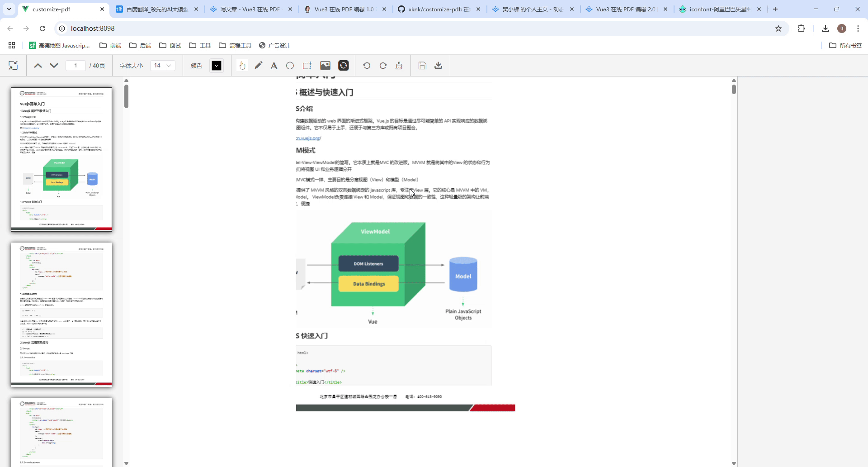Redo the last action
This screenshot has width=868, height=467.
point(382,65)
